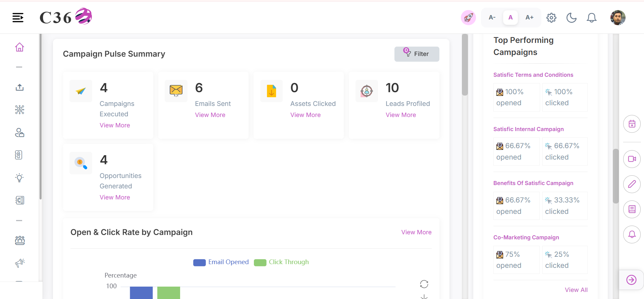Screen dimensions: 644x299
Task: Click the main content vertical scrollbar
Action: click(465, 65)
